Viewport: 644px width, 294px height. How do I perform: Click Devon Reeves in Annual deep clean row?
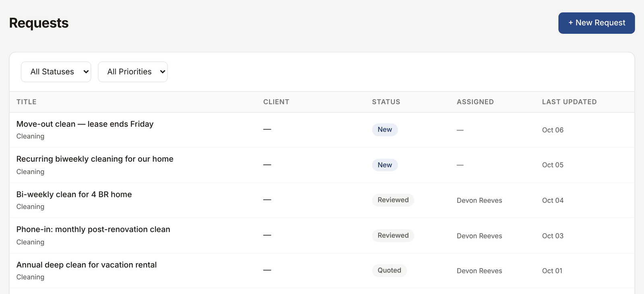point(479,271)
